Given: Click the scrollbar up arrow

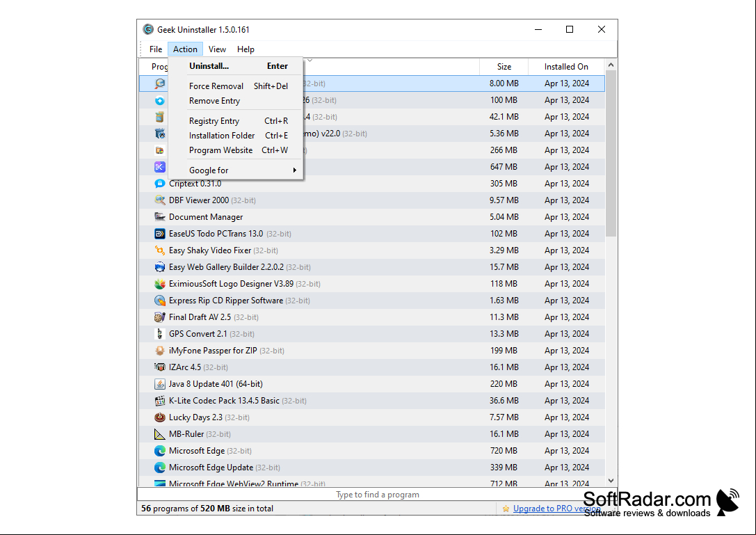Looking at the screenshot, I should coord(611,65).
